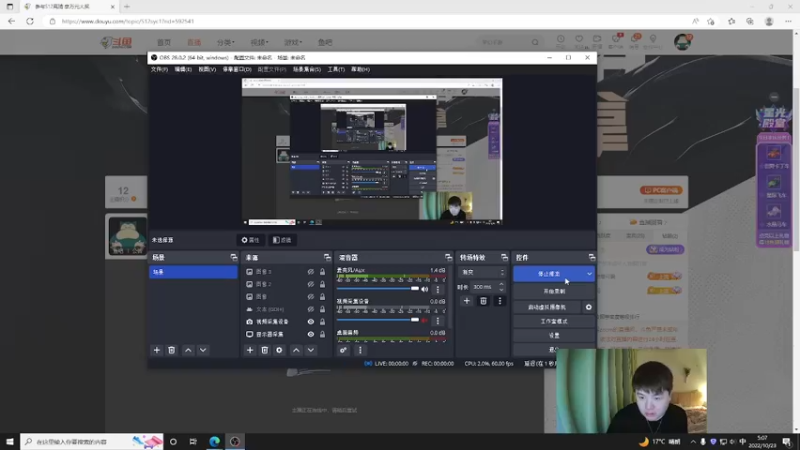Adjust the Mic/Aux volume slider
This screenshot has width=800, height=450.
(x=378, y=289)
